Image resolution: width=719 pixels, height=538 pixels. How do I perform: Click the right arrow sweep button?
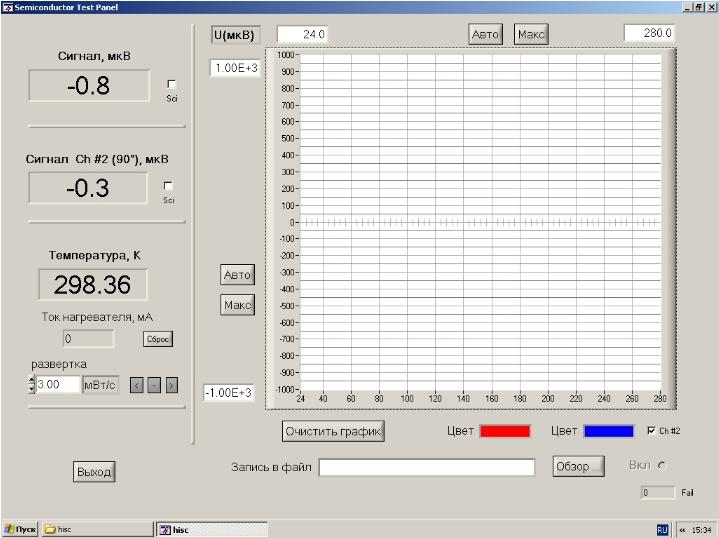pos(171,385)
